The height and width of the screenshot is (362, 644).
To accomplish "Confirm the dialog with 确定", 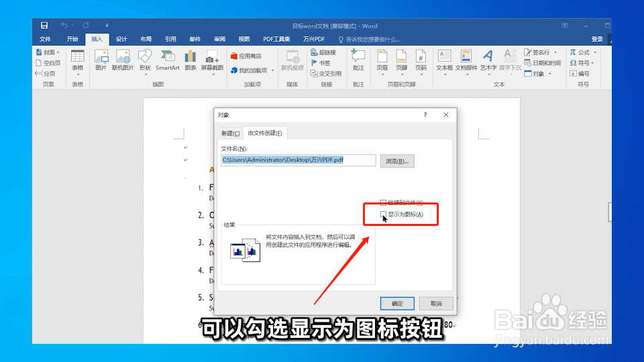I will point(397,303).
